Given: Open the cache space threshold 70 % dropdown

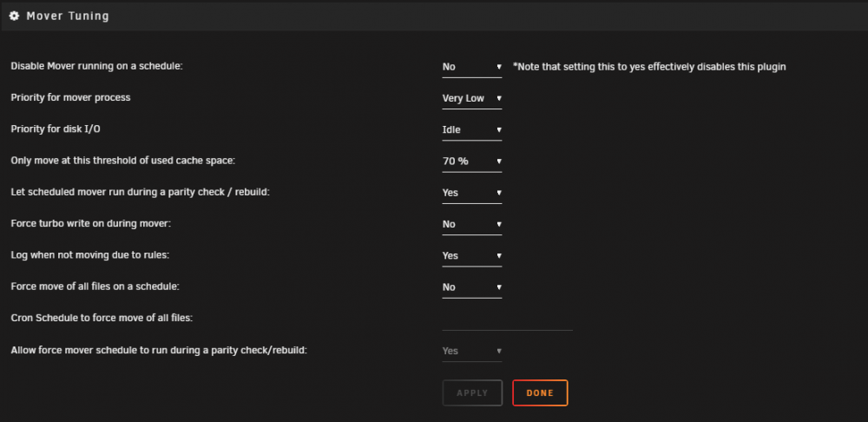Looking at the screenshot, I should click(x=471, y=162).
